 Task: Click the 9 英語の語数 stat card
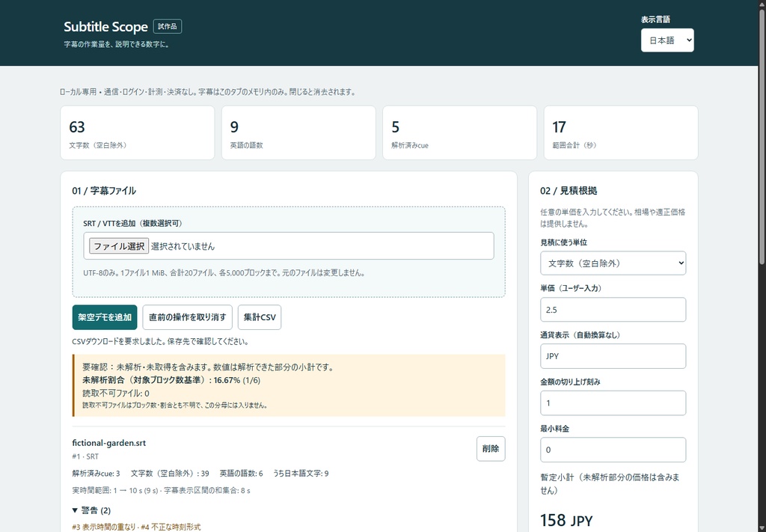pyautogui.click(x=298, y=133)
